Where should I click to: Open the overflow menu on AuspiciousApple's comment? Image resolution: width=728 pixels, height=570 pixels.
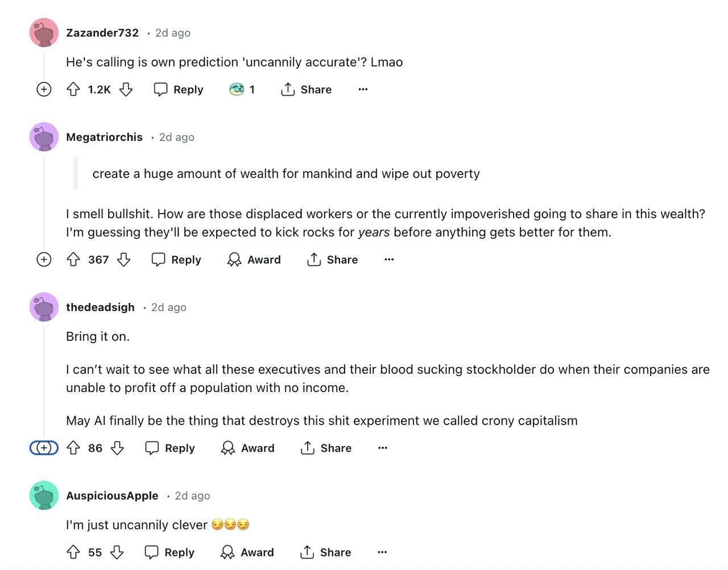click(x=382, y=552)
